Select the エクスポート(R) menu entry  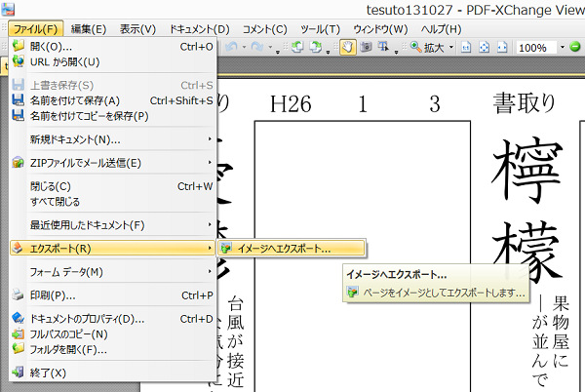tap(113, 249)
